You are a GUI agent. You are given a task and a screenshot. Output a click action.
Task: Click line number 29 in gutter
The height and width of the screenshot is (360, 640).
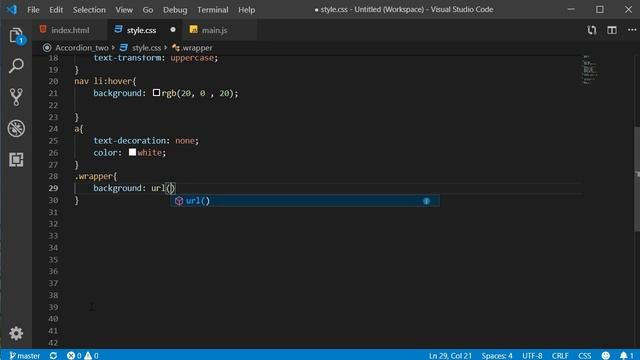53,188
